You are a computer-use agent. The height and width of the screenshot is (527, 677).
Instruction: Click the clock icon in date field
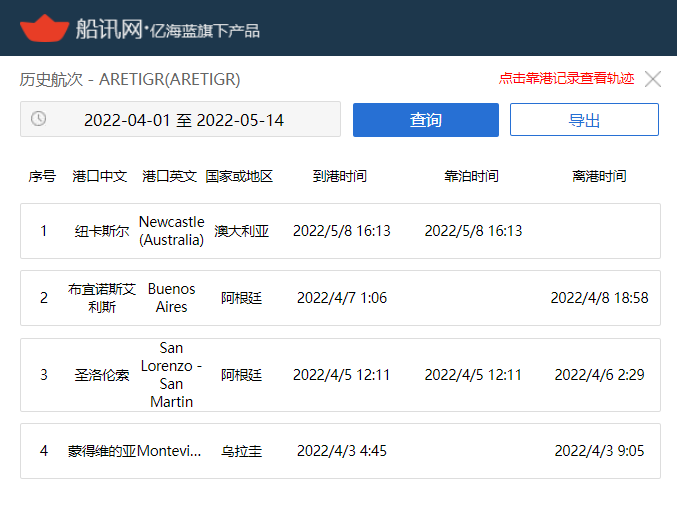(x=38, y=119)
